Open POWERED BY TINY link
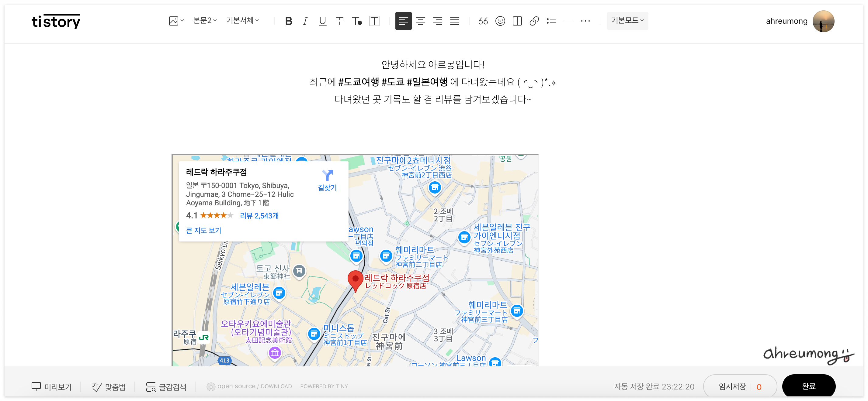 click(x=324, y=386)
